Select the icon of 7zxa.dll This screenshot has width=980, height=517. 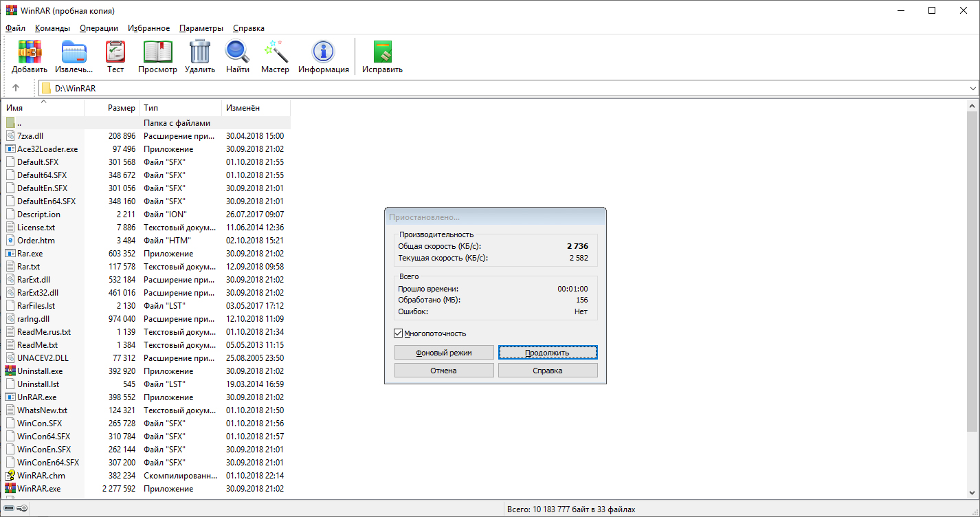[10, 136]
